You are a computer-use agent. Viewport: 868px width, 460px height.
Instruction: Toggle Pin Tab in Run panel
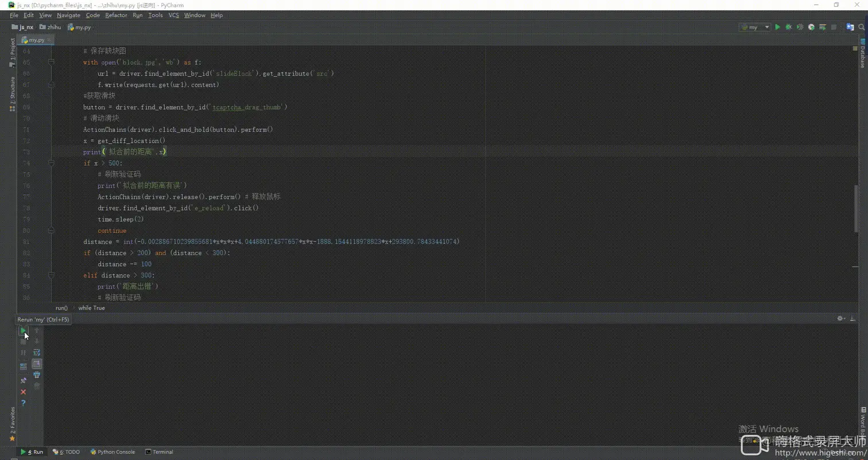pos(23,380)
